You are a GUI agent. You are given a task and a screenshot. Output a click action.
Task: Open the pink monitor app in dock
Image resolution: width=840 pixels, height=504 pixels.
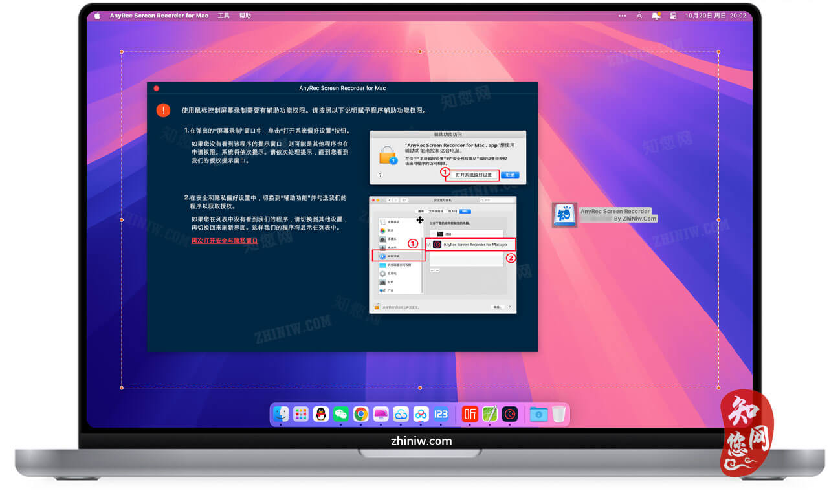(381, 414)
